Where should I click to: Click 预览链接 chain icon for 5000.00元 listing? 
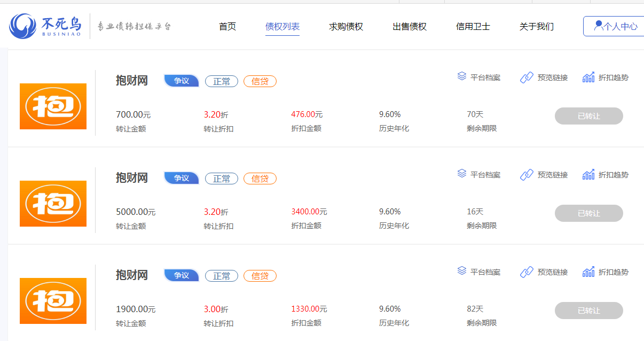[x=527, y=175]
